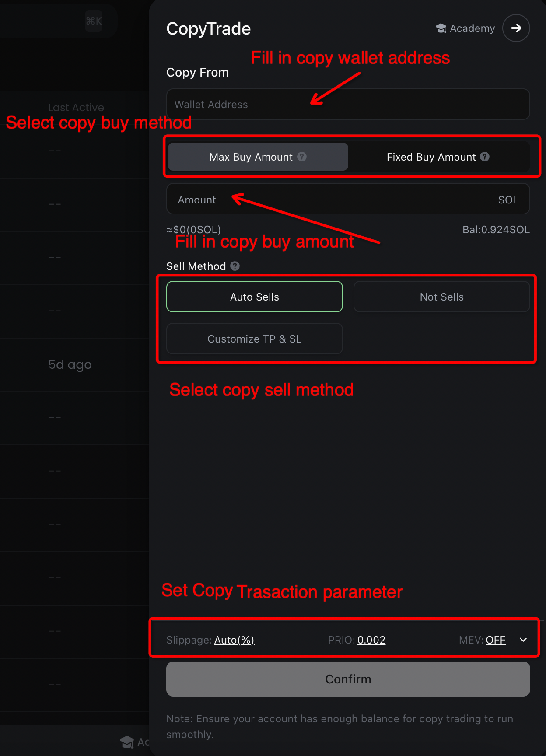Open the Slippage Auto(%) setting
This screenshot has width=546, height=756.
[234, 640]
